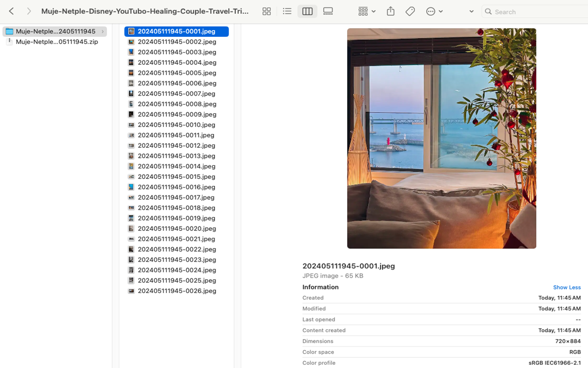Click thumbnail icon of 202405111945-0020.jpeg
The width and height of the screenshot is (588, 368).
[x=131, y=229]
